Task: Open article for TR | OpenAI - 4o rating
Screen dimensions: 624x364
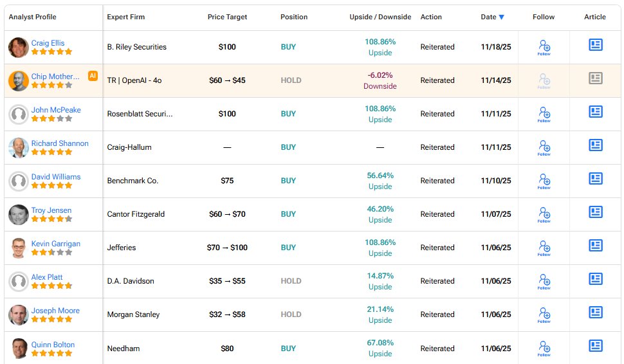Action: pyautogui.click(x=595, y=78)
